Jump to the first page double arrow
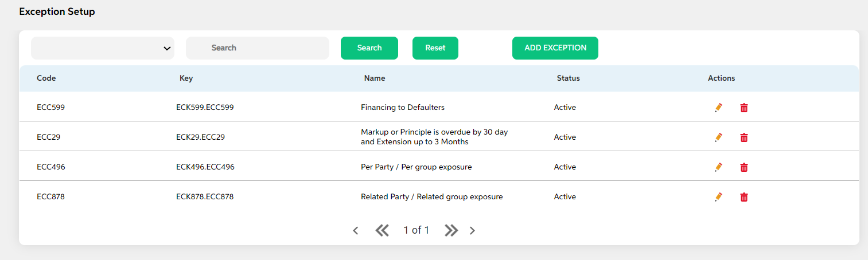The height and width of the screenshot is (260, 868). 382,230
